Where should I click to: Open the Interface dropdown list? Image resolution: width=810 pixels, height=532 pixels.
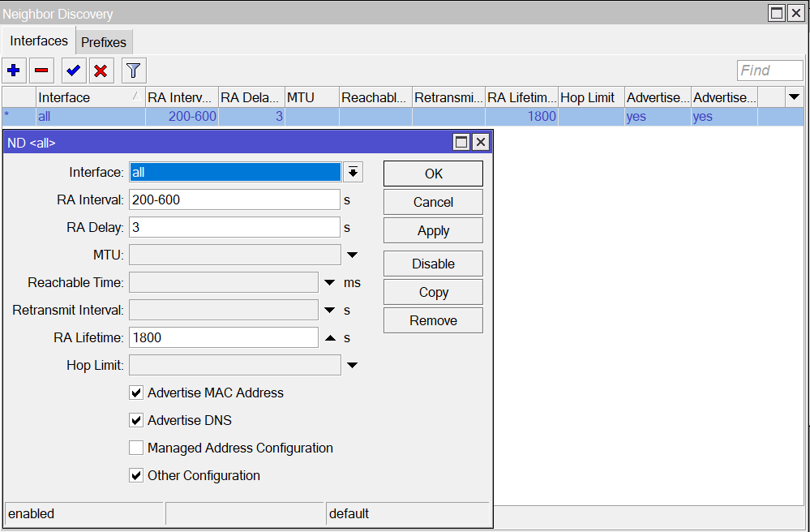point(353,172)
